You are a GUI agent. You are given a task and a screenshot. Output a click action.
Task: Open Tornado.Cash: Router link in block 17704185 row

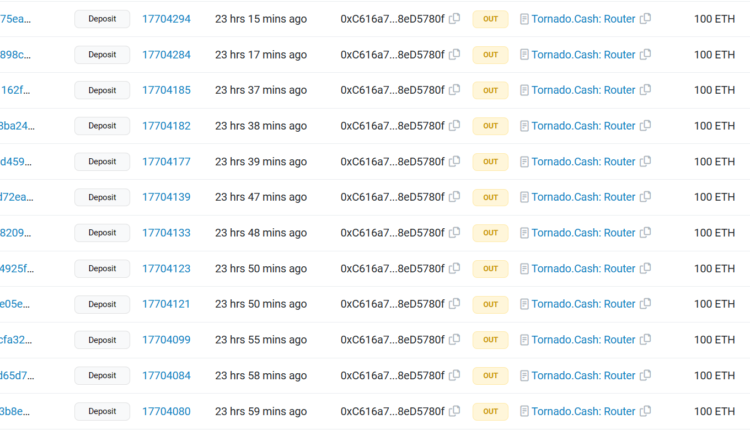coord(583,90)
